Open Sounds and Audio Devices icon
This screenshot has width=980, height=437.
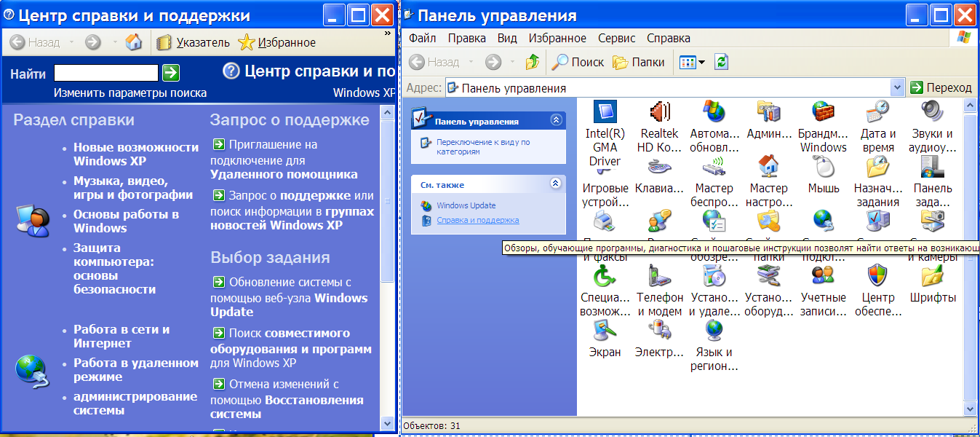(933, 112)
